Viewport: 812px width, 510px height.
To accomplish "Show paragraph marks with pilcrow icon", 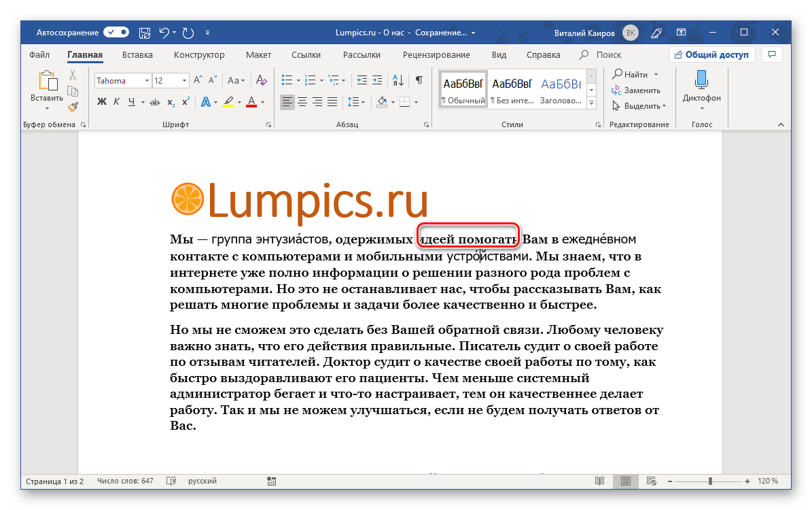I will click(419, 80).
